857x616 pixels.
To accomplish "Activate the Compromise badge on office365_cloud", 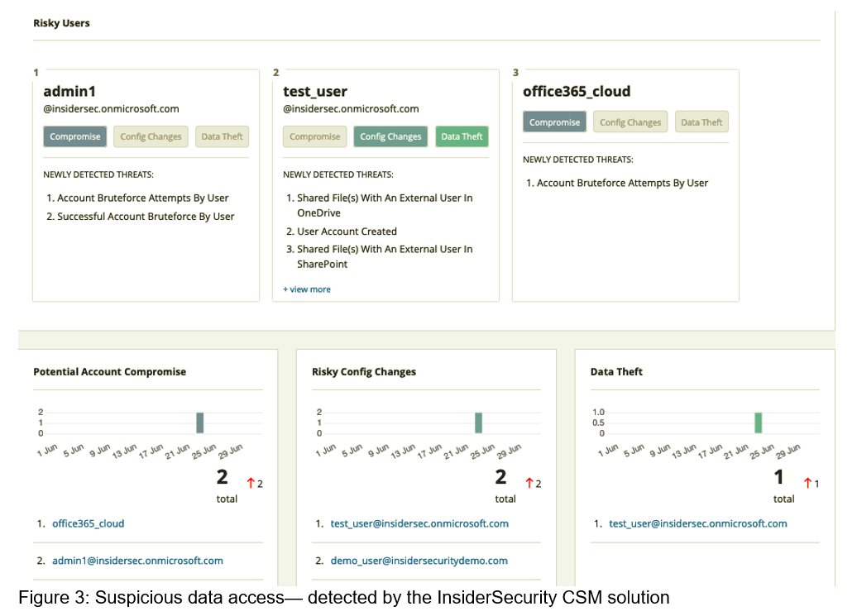I will point(554,122).
